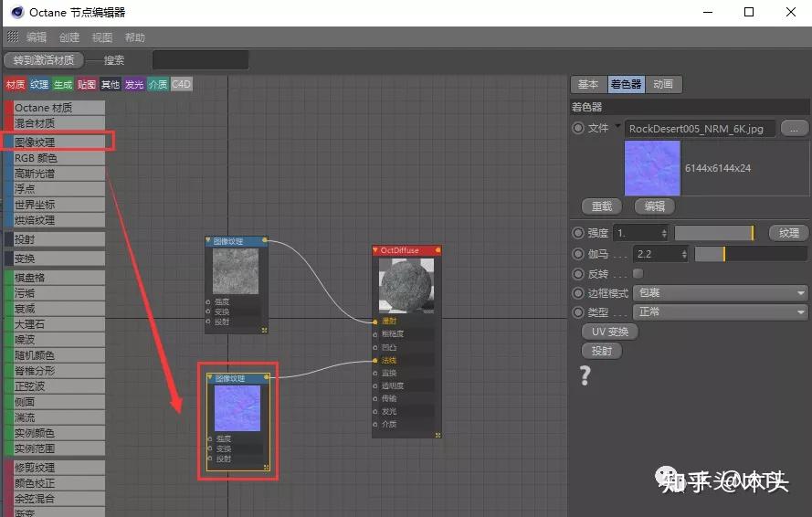Image resolution: width=812 pixels, height=517 pixels.
Task: Click the 转到激活材质 button
Action: coord(44,60)
